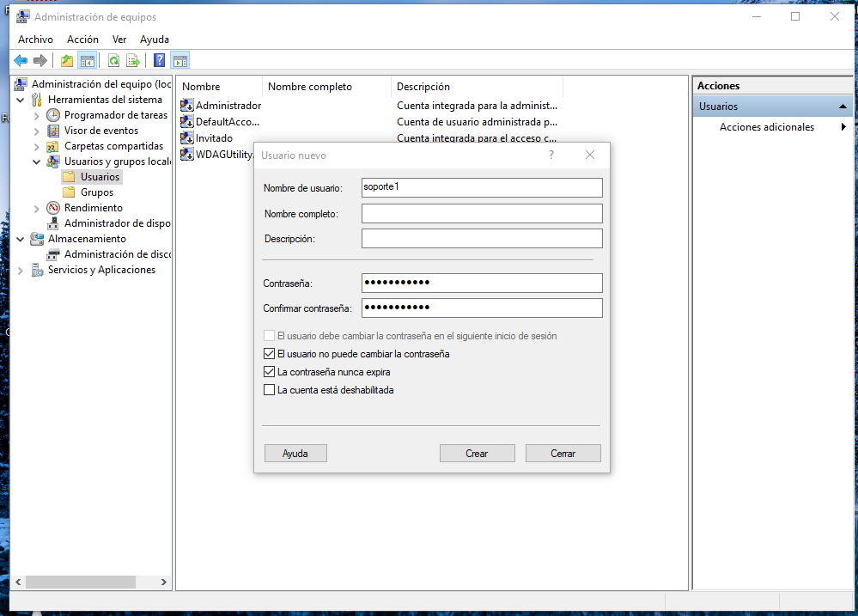This screenshot has width=858, height=616.
Task: Click the Refresh toolbar icon
Action: point(113,60)
